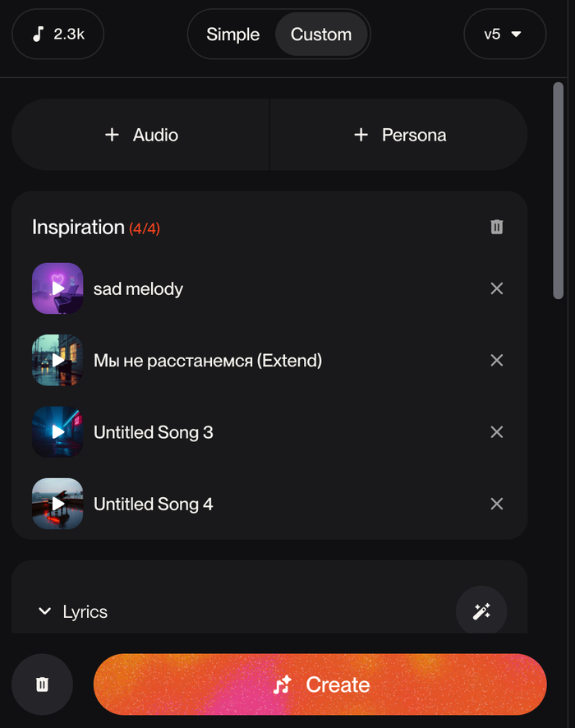This screenshot has height=728, width=575.
Task: Remove Мы не расстанемся (Extend) track
Action: coord(496,360)
